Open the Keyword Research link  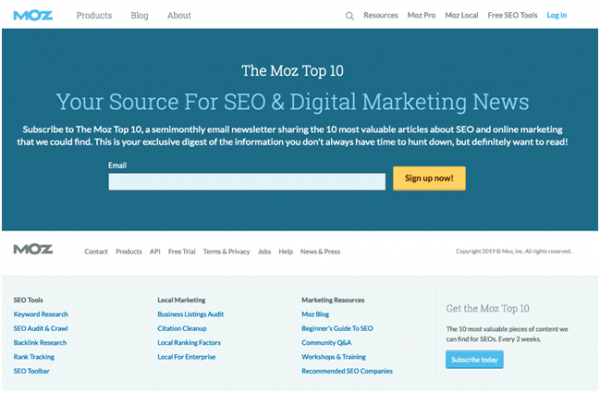(x=41, y=314)
